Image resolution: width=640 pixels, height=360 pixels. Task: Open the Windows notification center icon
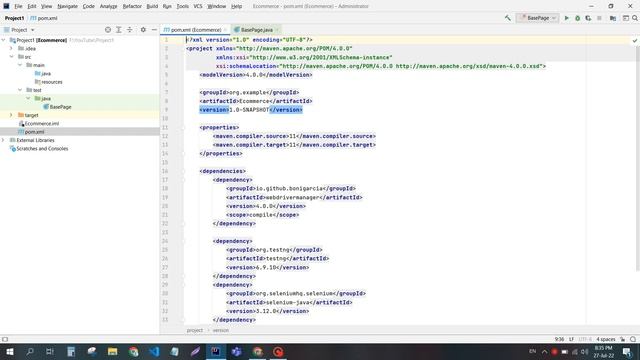click(627, 351)
